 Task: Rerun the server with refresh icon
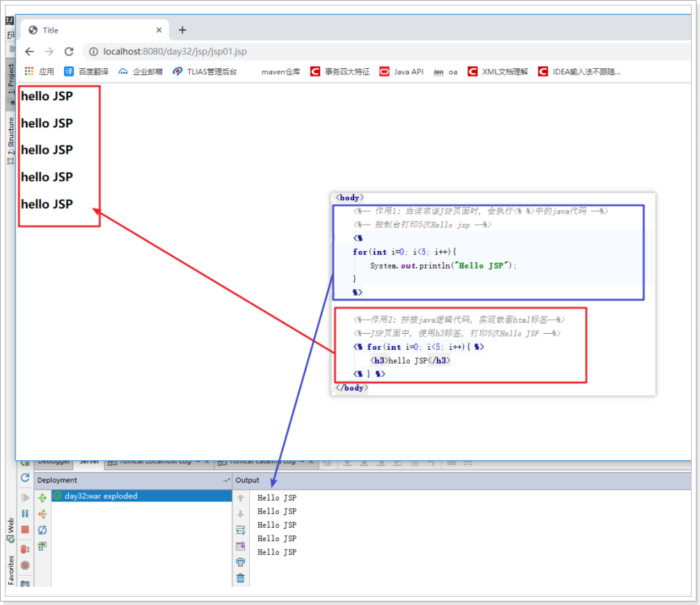(x=25, y=478)
